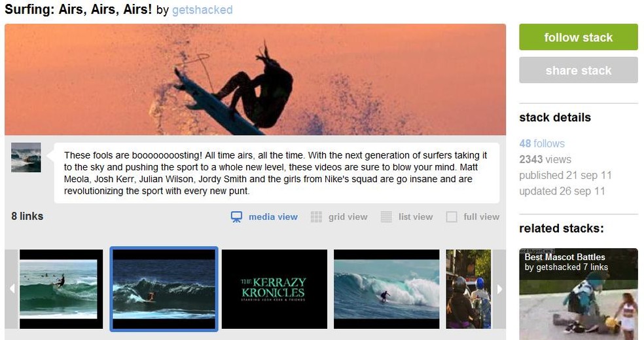Open the 48 follows link
This screenshot has height=340, width=644.
pos(542,143)
